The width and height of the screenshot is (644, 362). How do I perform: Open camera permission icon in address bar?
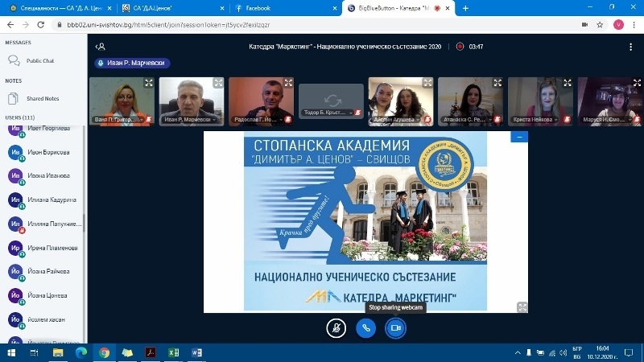coord(585,25)
